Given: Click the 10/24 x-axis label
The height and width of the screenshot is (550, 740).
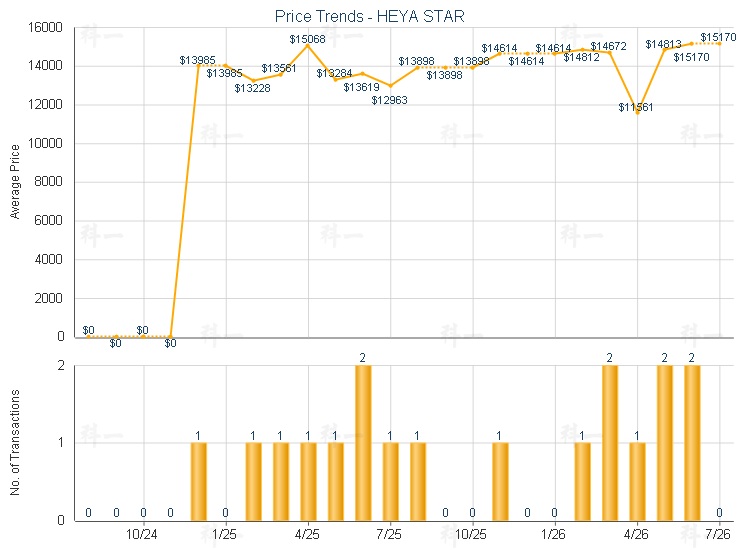Looking at the screenshot, I should pyautogui.click(x=142, y=534).
